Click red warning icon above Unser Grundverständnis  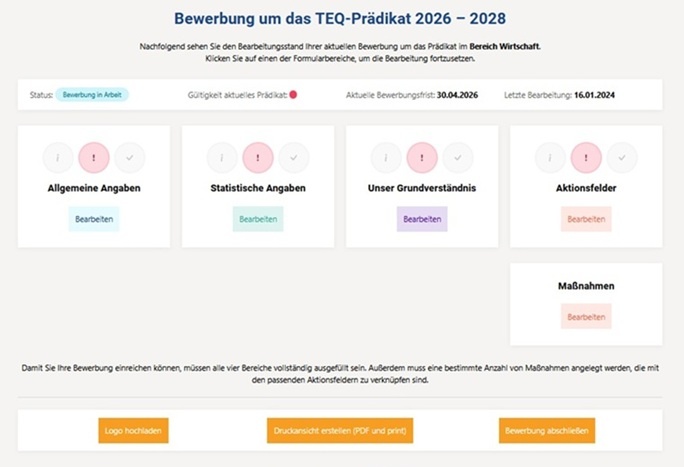(422, 157)
